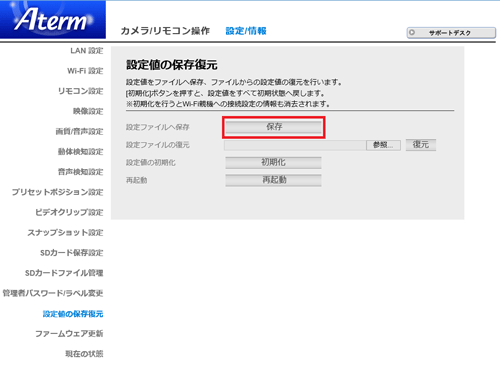Open ビデオクリップ設定 in sidebar
Image resolution: width=500 pixels, height=365 pixels.
pyautogui.click(x=69, y=212)
